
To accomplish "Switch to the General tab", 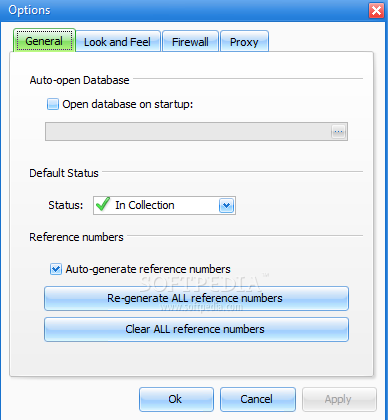I will tap(44, 41).
